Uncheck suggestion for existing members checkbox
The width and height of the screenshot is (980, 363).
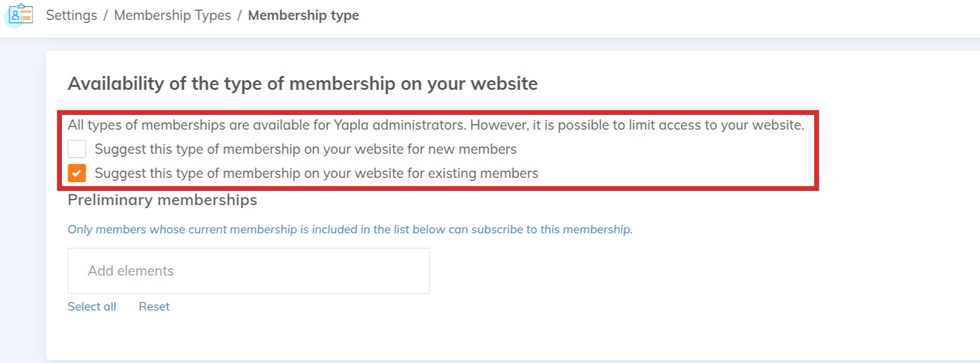click(77, 173)
